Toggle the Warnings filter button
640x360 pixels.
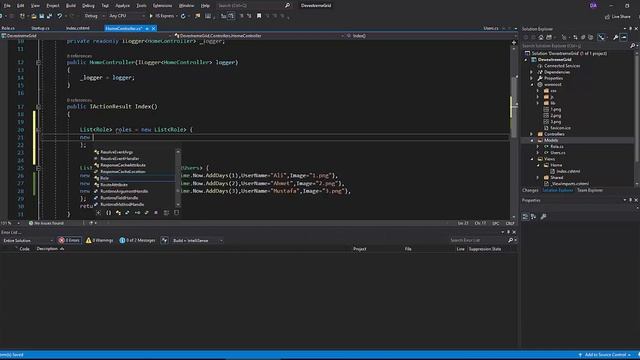click(x=99, y=240)
